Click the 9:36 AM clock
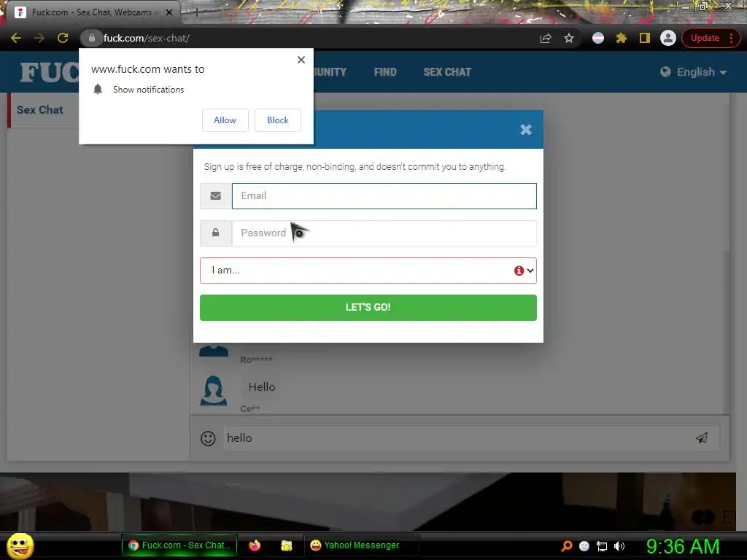 (683, 546)
